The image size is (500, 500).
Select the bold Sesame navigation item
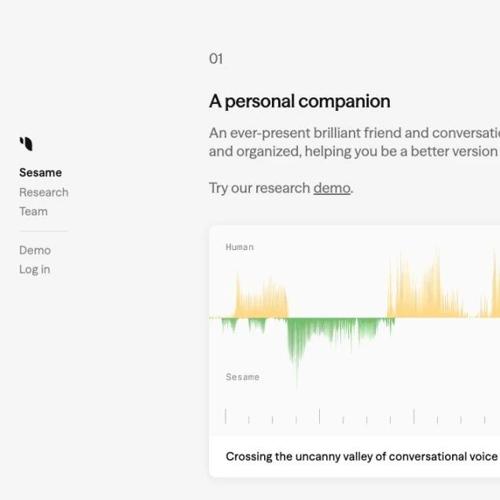tap(40, 173)
